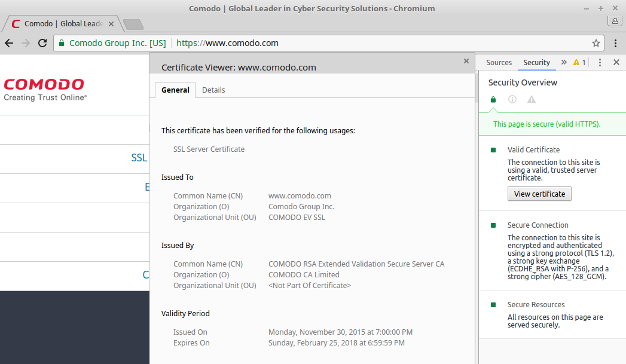Select the General tab in Certificate Viewer
Image resolution: width=626 pixels, height=364 pixels.
coord(175,90)
